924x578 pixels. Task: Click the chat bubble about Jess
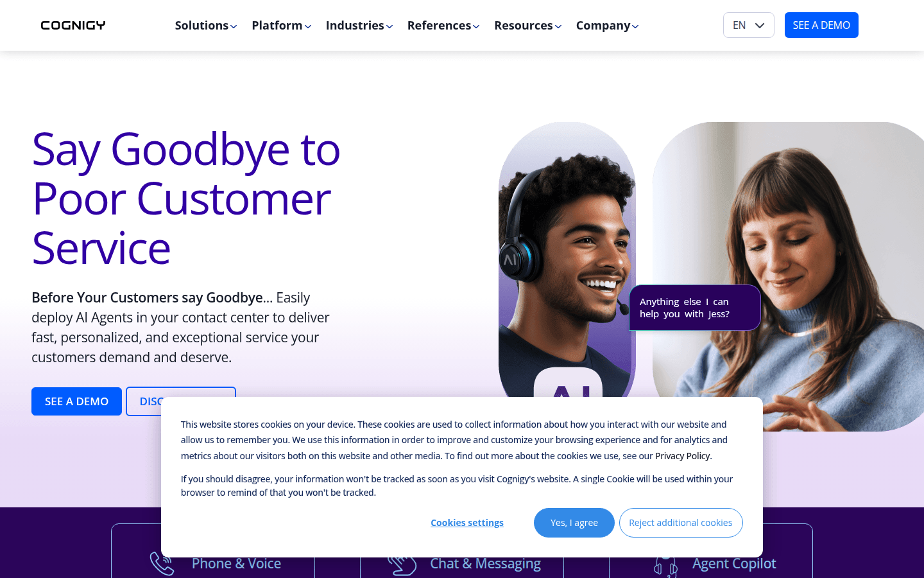point(695,308)
